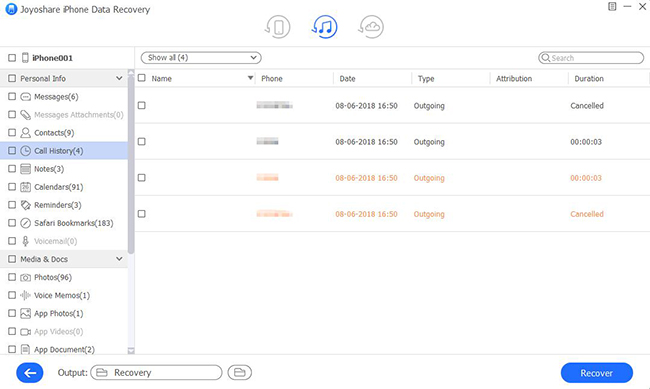Click the App Photos picture icon
650x389 pixels.
(x=26, y=314)
